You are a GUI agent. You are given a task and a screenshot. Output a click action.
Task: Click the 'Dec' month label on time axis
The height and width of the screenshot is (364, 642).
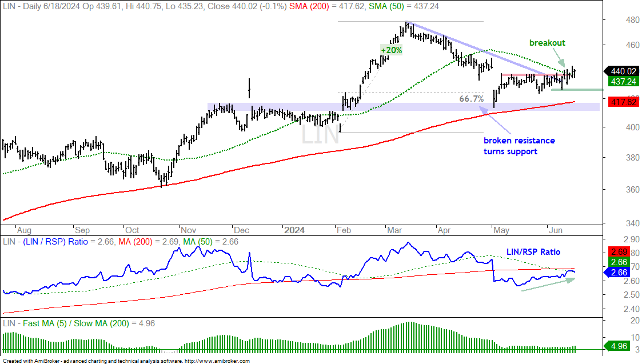point(242,230)
